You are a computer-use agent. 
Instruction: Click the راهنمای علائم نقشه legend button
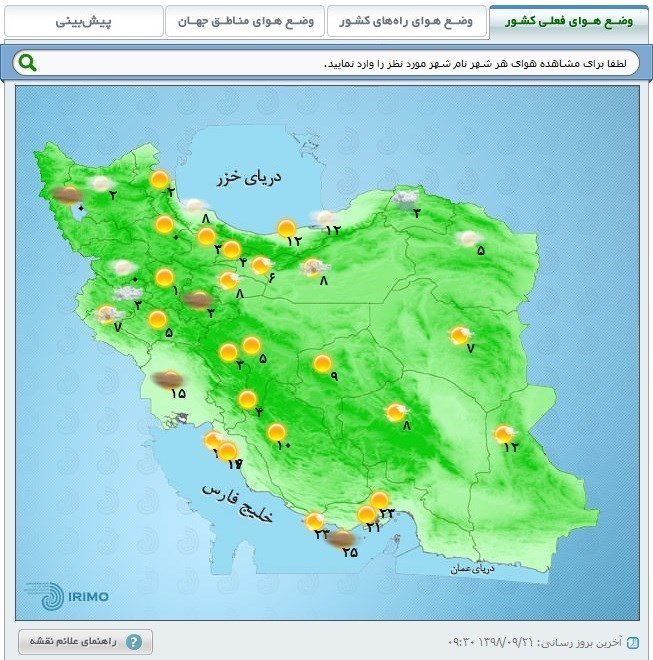tap(86, 641)
